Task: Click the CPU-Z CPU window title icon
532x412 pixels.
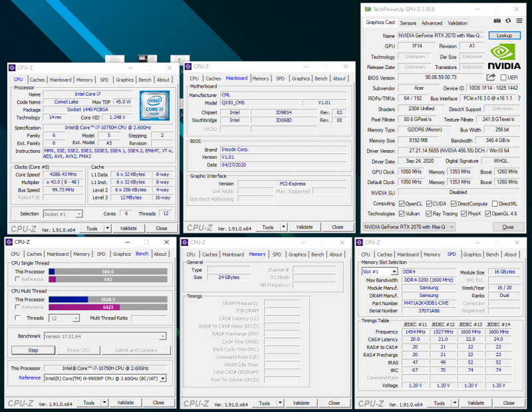Action: pyautogui.click(x=12, y=68)
